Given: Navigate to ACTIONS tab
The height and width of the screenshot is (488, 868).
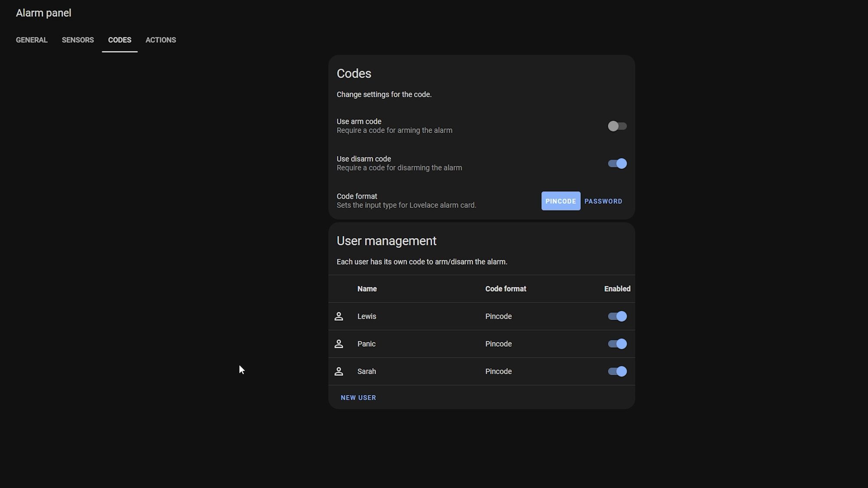Looking at the screenshot, I should click(161, 40).
